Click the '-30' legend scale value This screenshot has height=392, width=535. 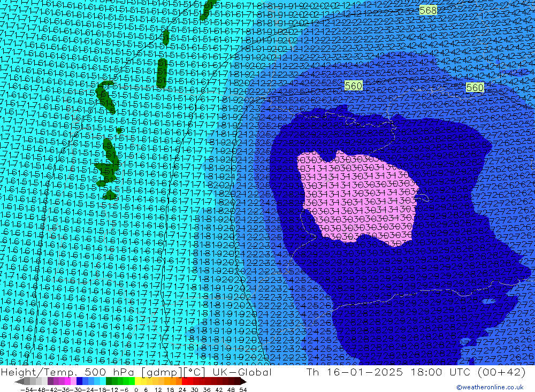click(x=76, y=390)
